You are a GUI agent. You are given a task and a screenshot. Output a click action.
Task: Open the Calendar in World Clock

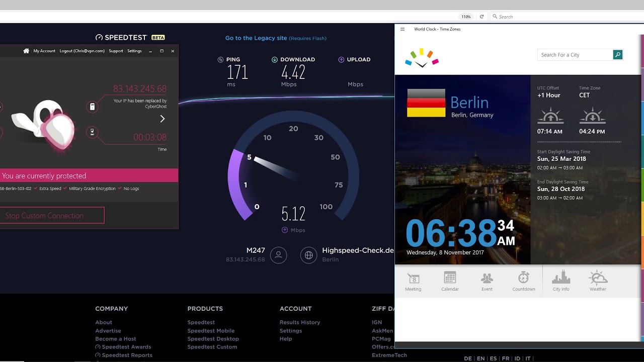(x=450, y=281)
